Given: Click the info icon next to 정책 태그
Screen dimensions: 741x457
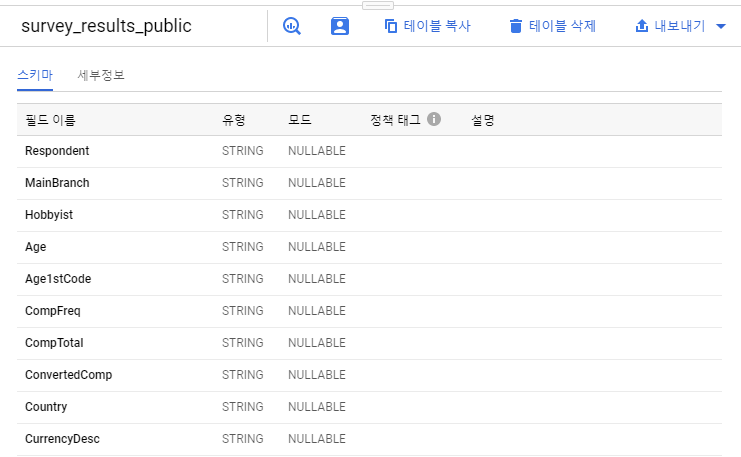Looking at the screenshot, I should 434,119.
